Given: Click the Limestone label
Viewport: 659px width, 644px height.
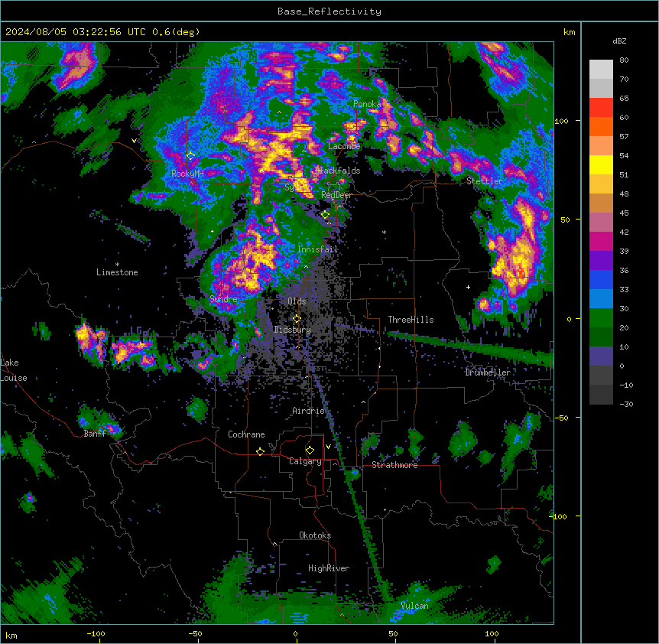Looking at the screenshot, I should coord(117,272).
